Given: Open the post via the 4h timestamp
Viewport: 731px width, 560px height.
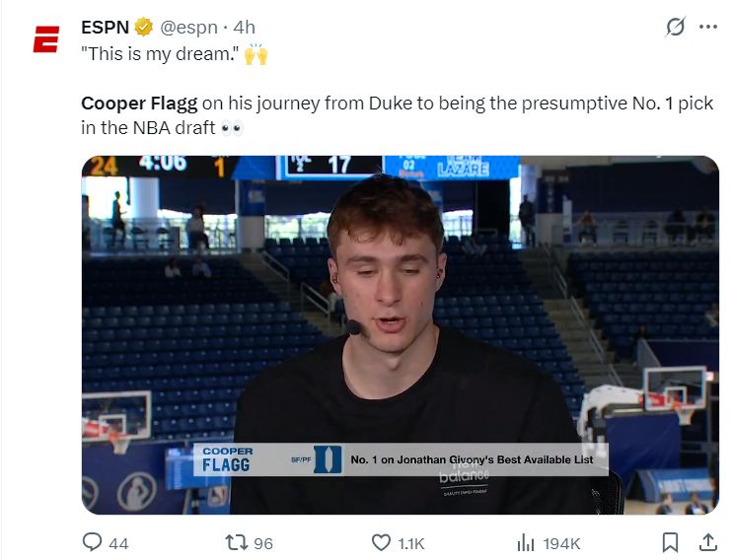Looking at the screenshot, I should click(x=245, y=28).
